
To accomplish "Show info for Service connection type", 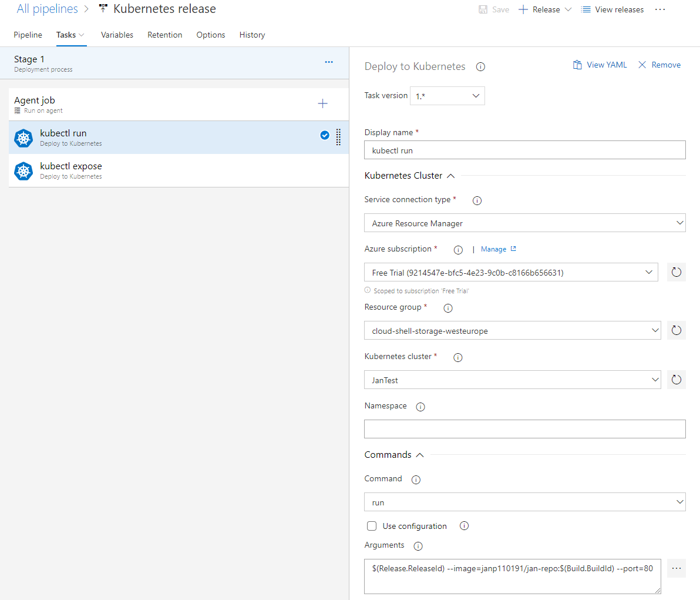I will pos(477,200).
